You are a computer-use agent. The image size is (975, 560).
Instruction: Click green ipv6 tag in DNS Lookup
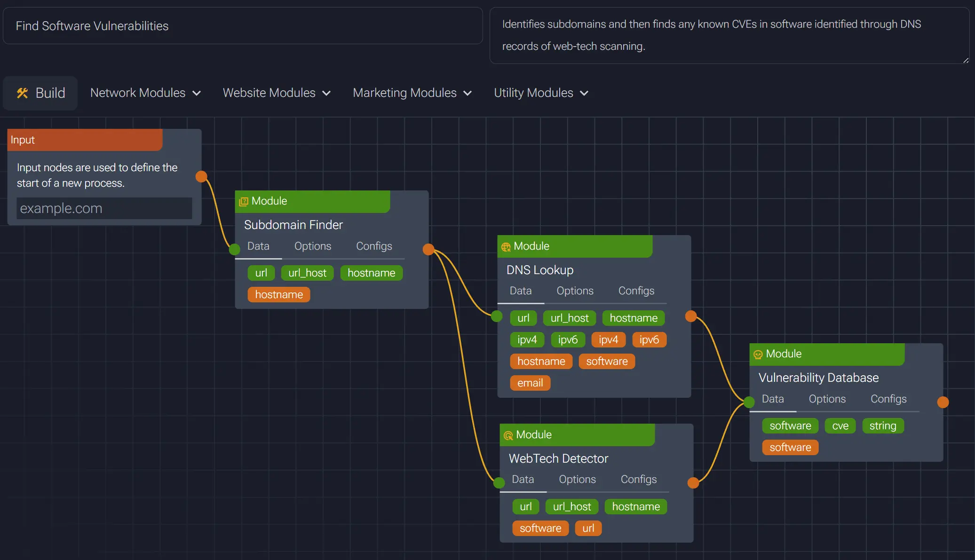(x=568, y=339)
